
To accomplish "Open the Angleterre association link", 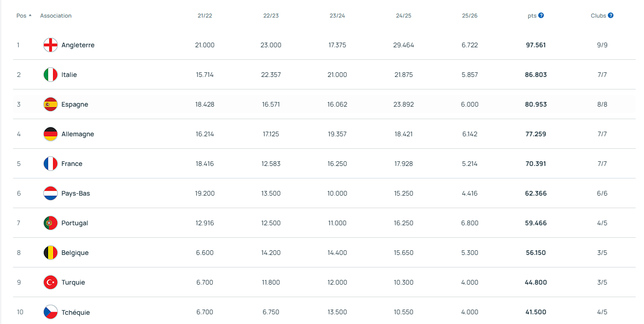I will (78, 45).
